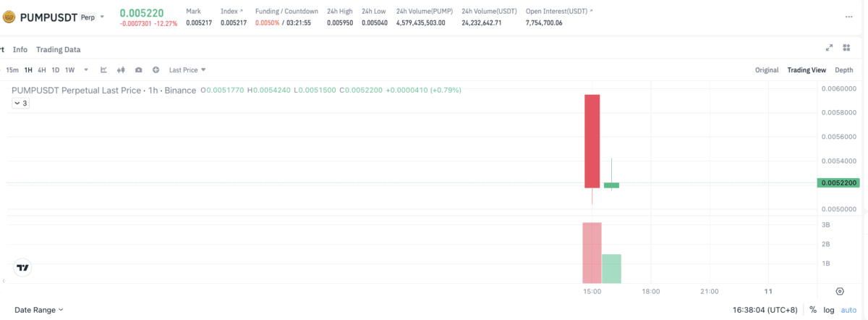Expand the collapsed indicators legend showing 3

click(x=20, y=104)
